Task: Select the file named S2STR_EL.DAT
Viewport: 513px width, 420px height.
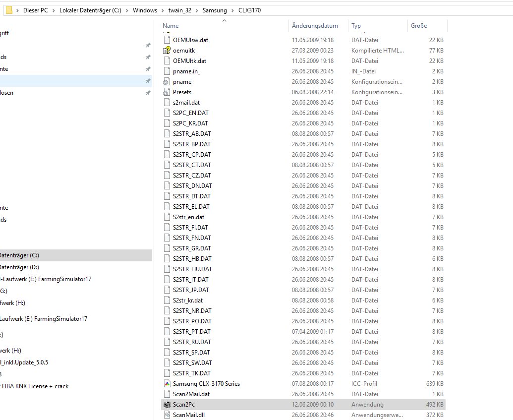Action: point(191,207)
